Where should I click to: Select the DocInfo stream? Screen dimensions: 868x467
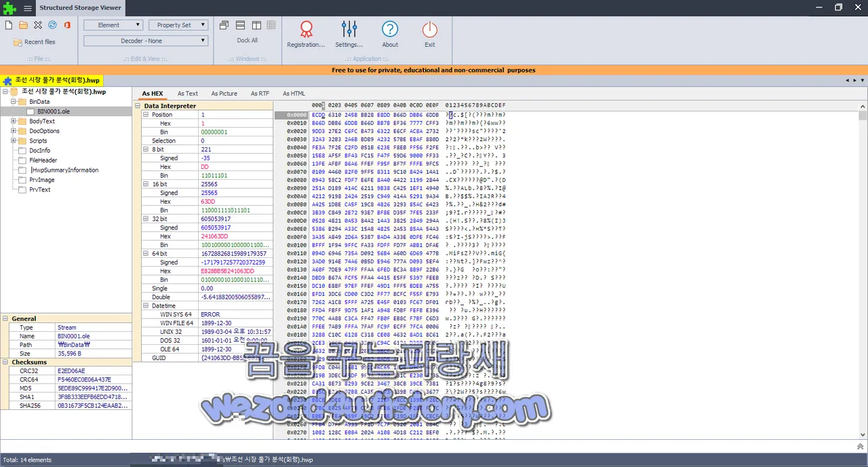[39, 151]
